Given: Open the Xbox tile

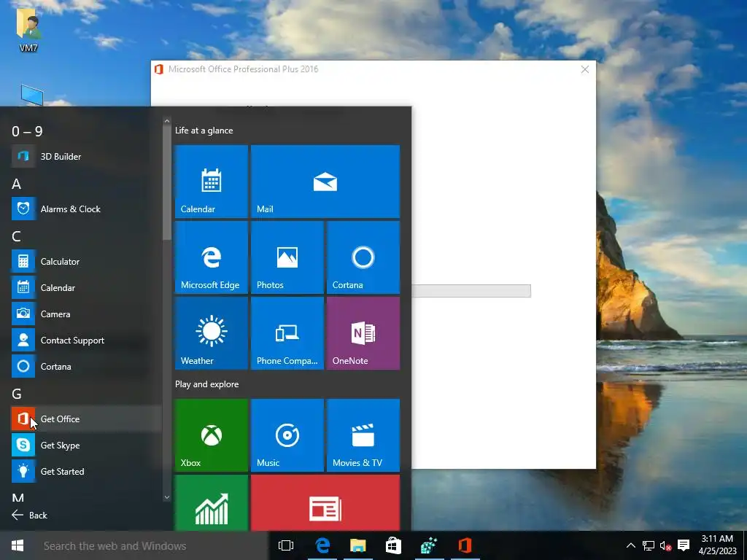Looking at the screenshot, I should [x=211, y=435].
